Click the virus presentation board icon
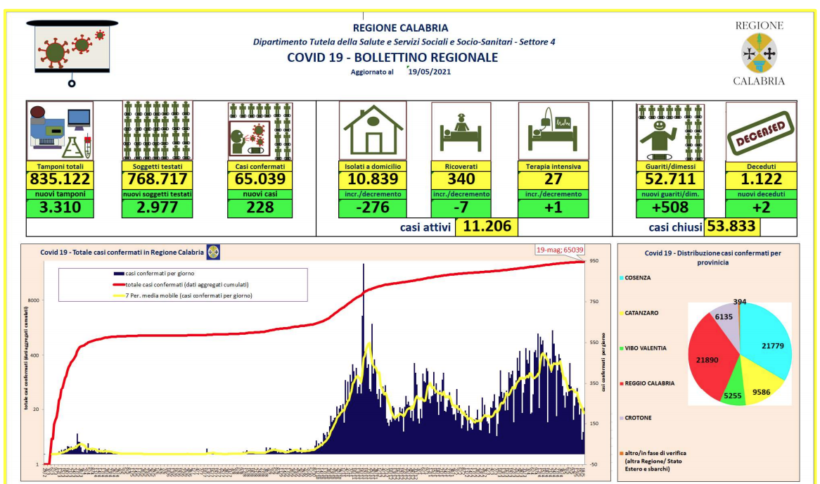The height and width of the screenshot is (484, 820). (72, 53)
